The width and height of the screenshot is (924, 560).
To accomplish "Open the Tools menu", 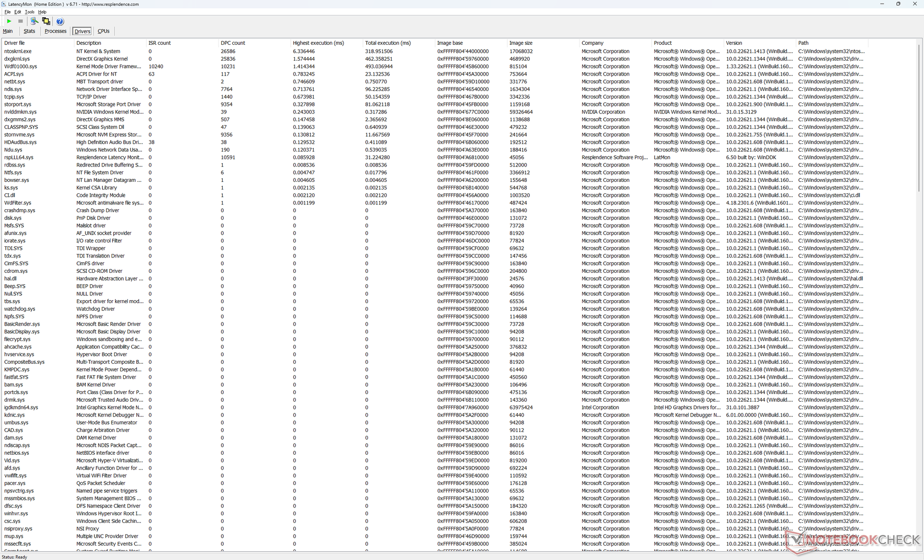I will [x=30, y=12].
